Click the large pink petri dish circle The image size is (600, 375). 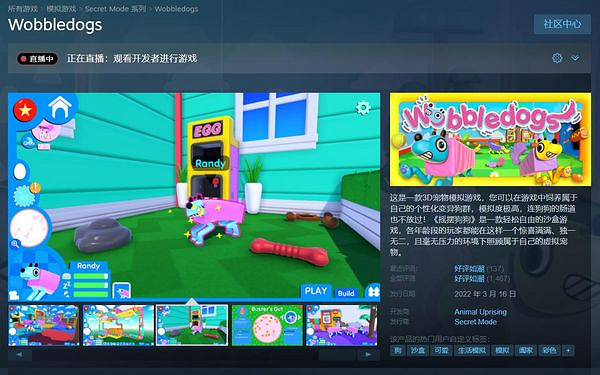30,228
